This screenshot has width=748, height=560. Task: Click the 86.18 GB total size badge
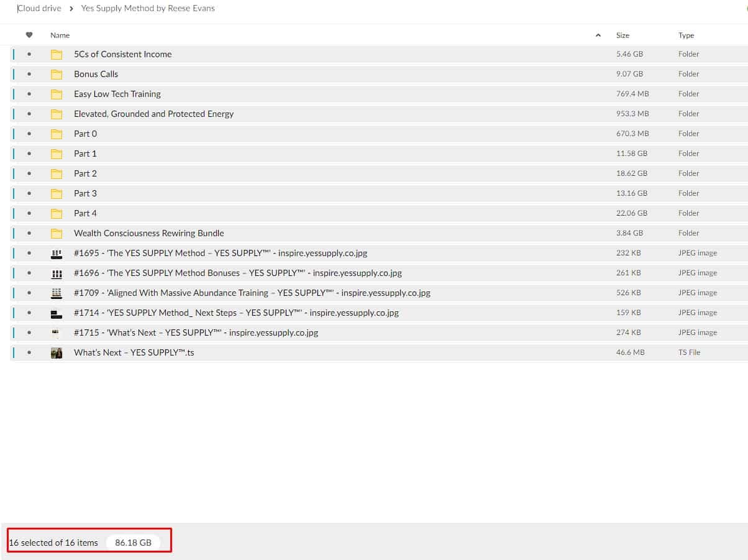click(133, 543)
